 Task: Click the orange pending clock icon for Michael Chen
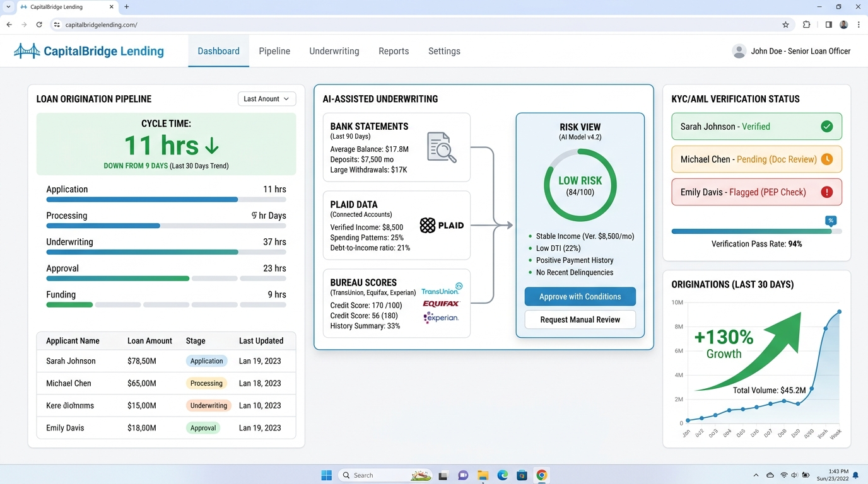(x=826, y=159)
